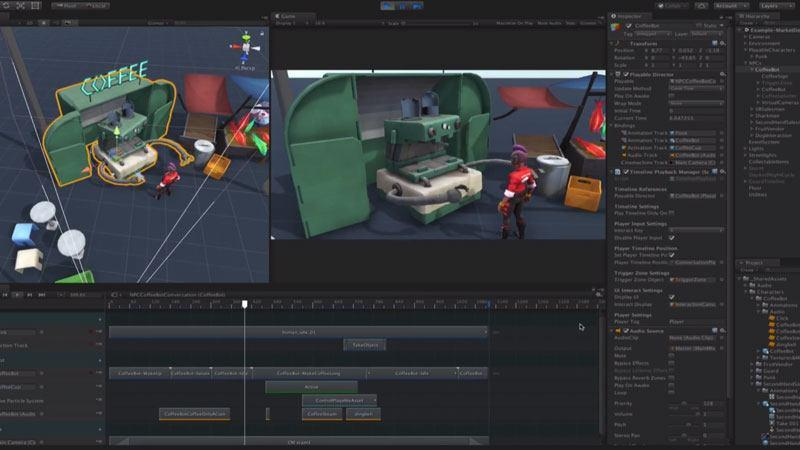Viewport: 800px width, 450px height.
Task: Click the timeline playhead marker
Action: [x=244, y=304]
